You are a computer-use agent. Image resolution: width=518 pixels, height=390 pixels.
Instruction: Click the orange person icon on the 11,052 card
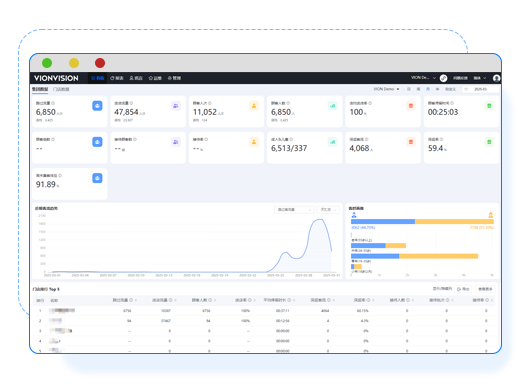254,106
